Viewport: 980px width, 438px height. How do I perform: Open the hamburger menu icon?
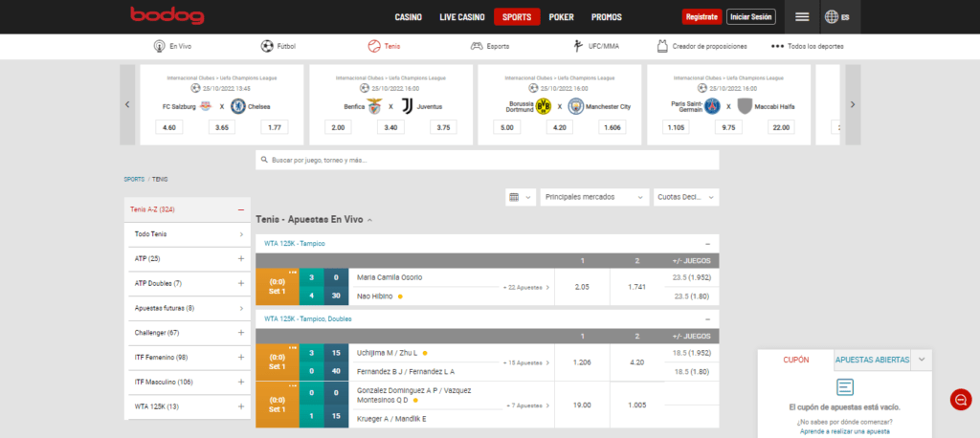(802, 17)
